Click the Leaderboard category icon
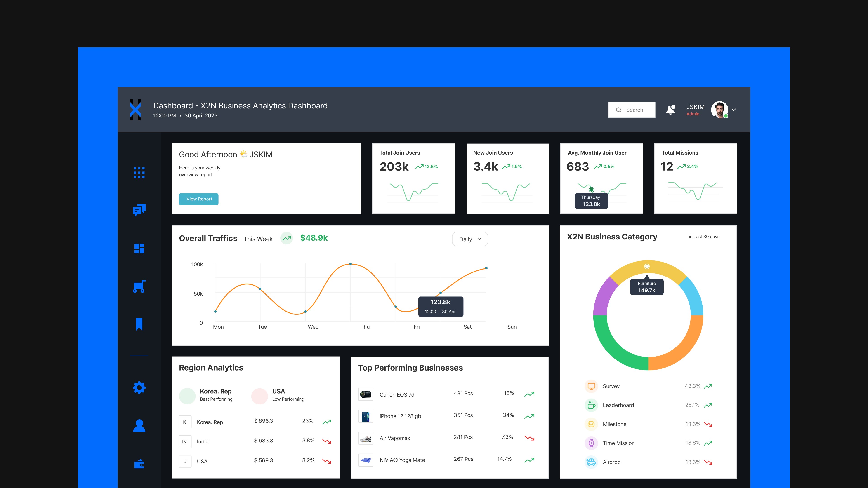This screenshot has width=868, height=488. (x=591, y=405)
